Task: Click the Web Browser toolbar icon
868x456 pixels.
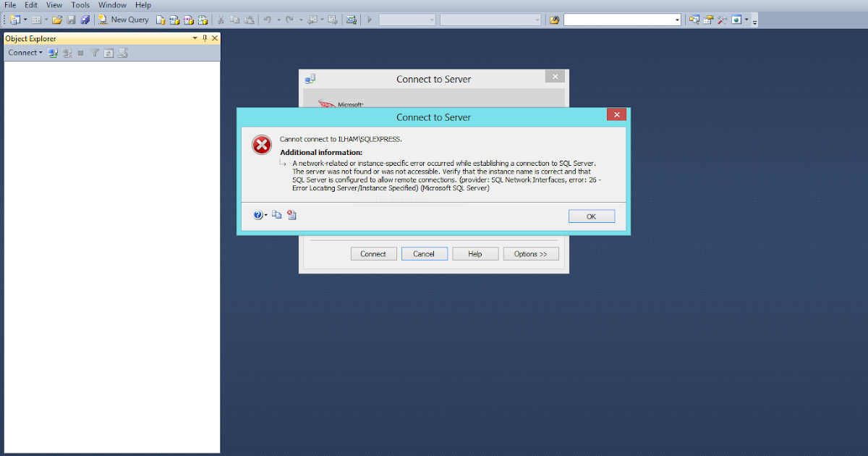Action: [736, 20]
